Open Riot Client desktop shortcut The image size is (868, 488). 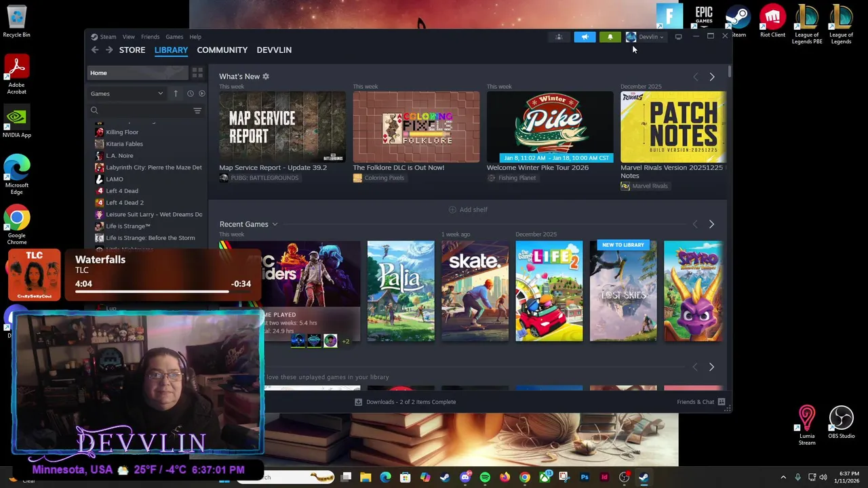772,21
